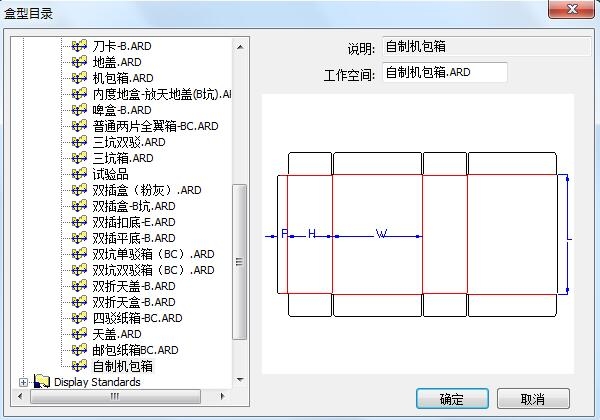Click the file icon beside 天盖.ARD
Screen dimensions: 600x420
(79, 334)
